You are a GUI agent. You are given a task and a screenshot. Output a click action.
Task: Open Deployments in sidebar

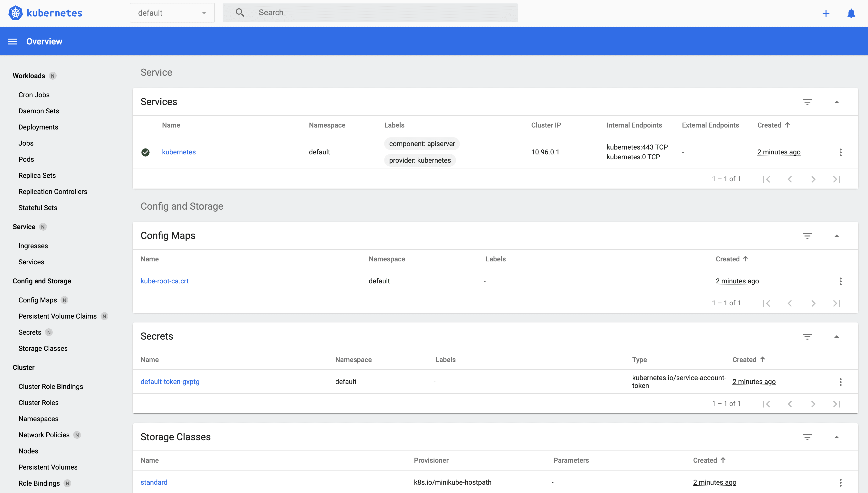coord(38,127)
